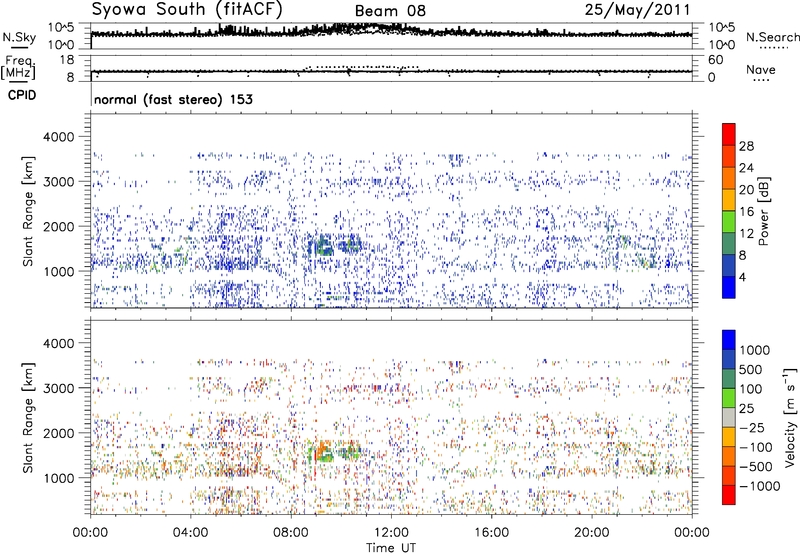Viewport: 800px width, 554px height.
Task: Click the "04:00" time tick label
Action: [x=190, y=533]
